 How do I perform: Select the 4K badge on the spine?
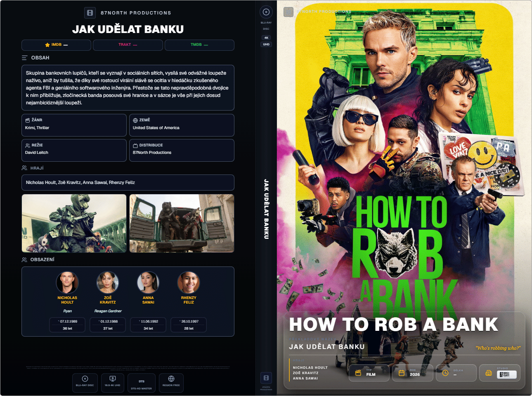point(266,38)
